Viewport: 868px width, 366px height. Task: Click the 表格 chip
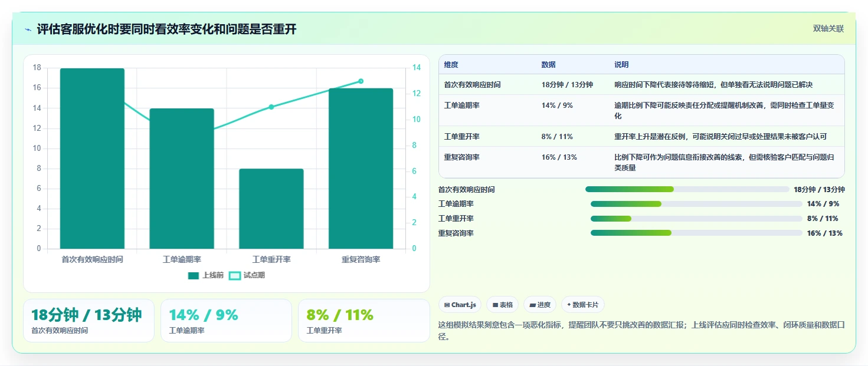(x=502, y=305)
